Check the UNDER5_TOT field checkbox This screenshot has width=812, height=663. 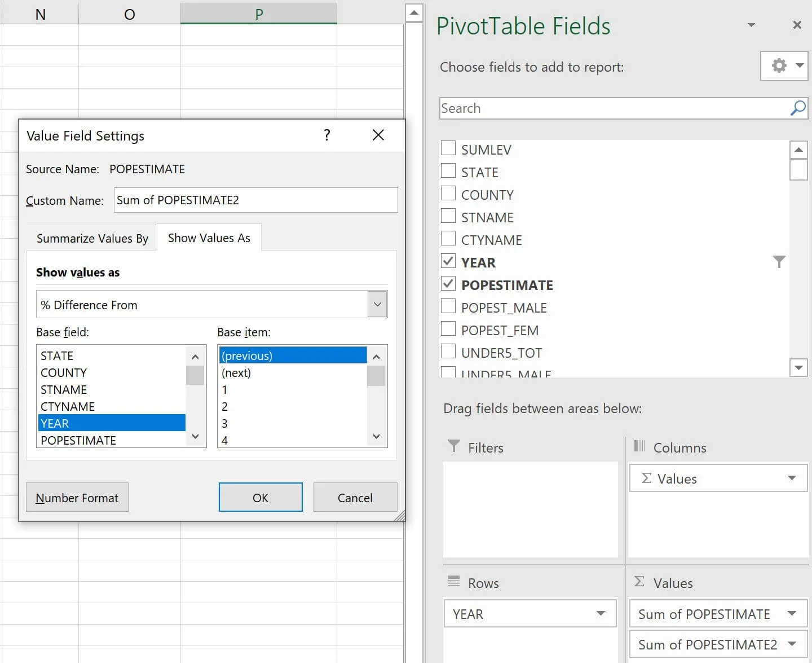448,352
